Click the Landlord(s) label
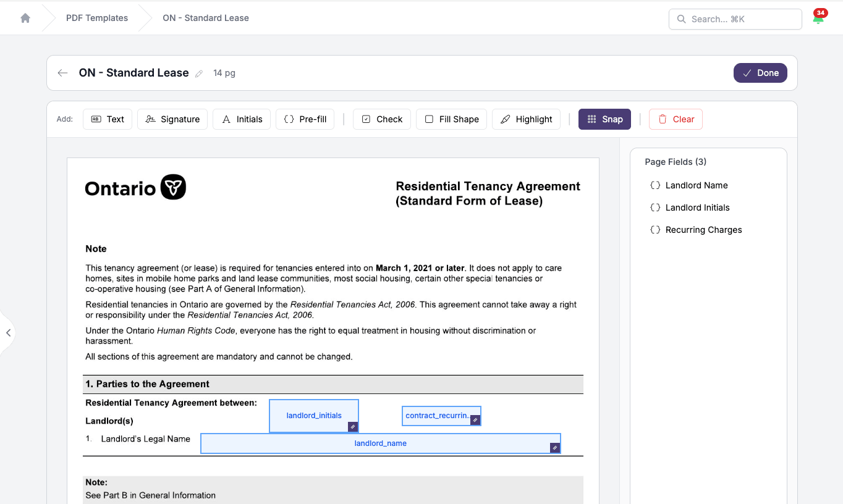 coord(109,421)
